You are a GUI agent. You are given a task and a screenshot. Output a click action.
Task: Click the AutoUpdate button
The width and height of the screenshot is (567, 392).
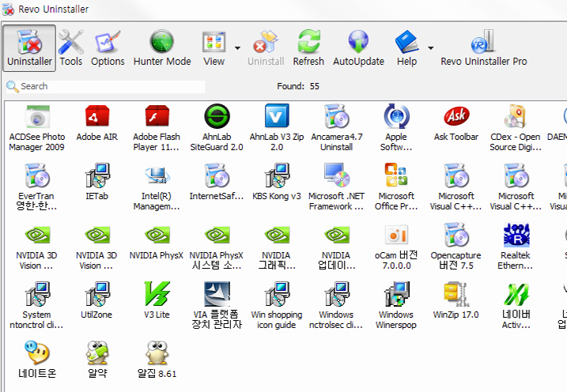tap(358, 48)
